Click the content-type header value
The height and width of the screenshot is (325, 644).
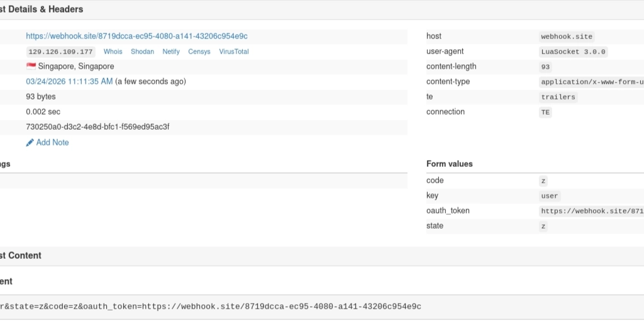point(591,82)
